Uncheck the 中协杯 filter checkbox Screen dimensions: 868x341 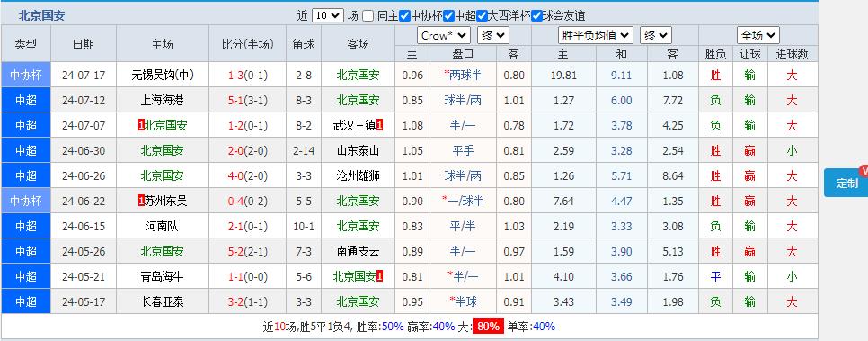[x=404, y=16]
